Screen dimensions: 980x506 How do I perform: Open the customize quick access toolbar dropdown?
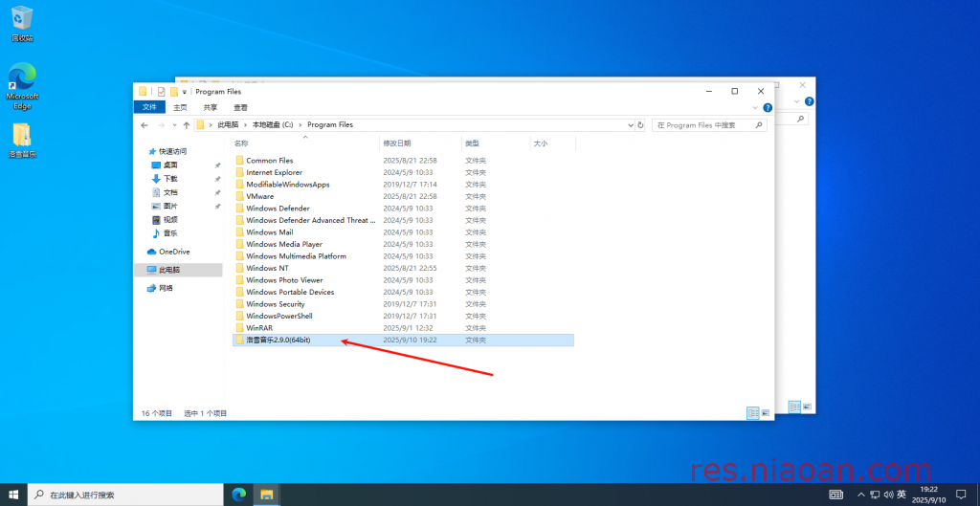[185, 92]
